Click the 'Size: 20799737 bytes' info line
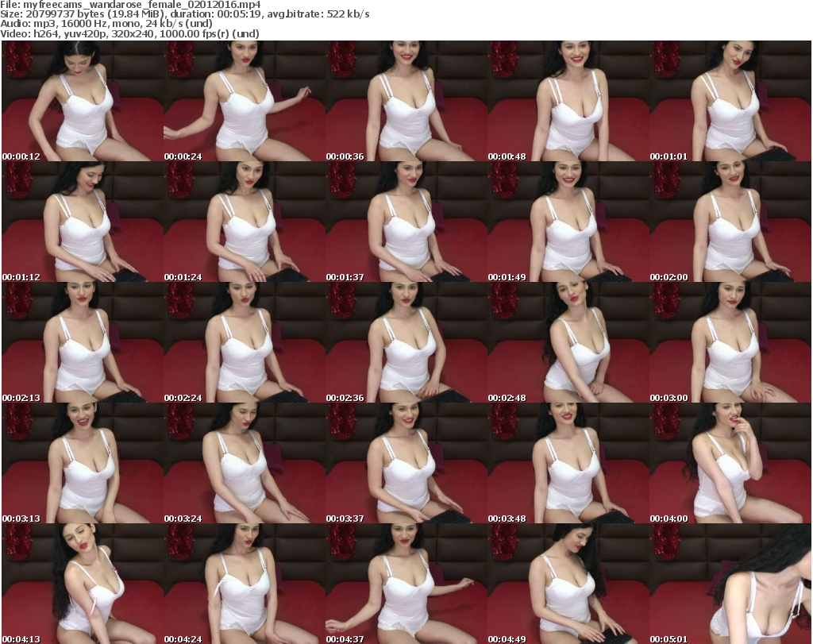 (x=185, y=14)
